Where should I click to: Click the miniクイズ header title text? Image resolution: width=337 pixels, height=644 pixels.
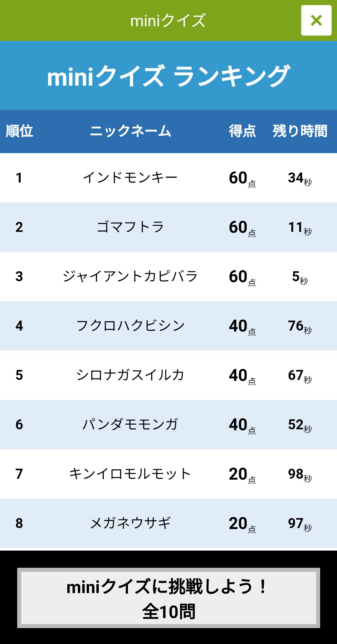(x=168, y=21)
